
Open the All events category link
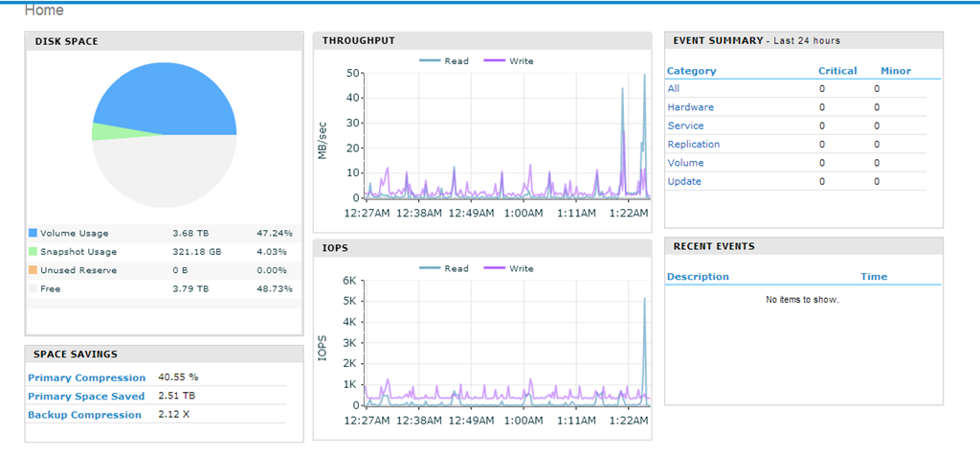coord(674,89)
